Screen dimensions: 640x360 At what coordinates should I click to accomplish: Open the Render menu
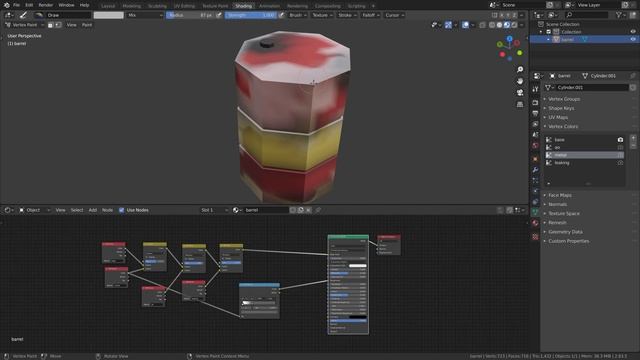[x=46, y=5]
